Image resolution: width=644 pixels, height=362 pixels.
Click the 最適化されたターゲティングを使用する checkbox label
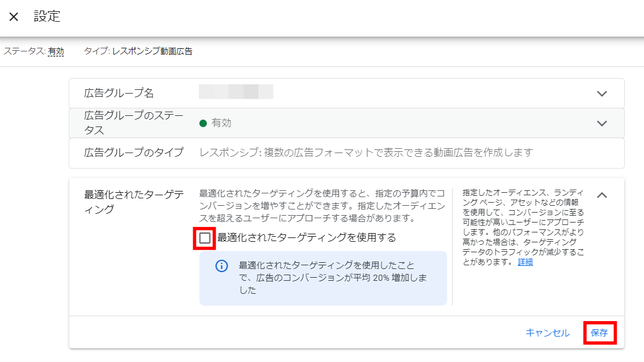click(306, 237)
